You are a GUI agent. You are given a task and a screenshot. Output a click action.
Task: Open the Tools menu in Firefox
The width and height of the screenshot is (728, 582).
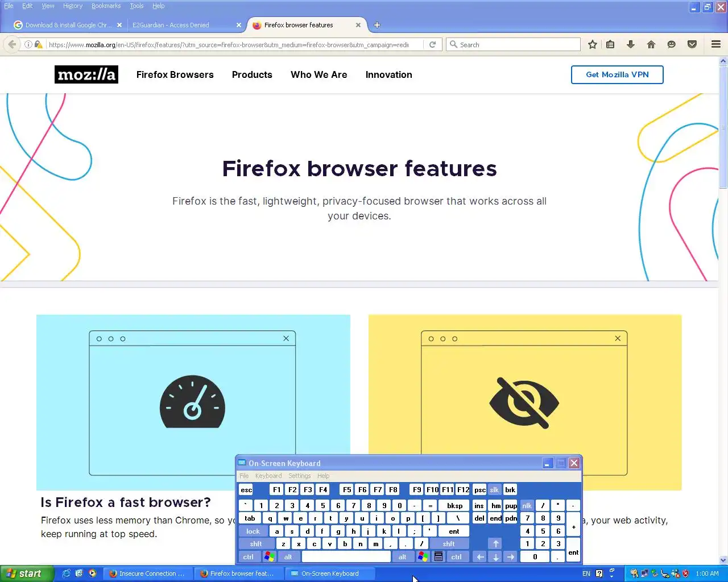pos(136,6)
